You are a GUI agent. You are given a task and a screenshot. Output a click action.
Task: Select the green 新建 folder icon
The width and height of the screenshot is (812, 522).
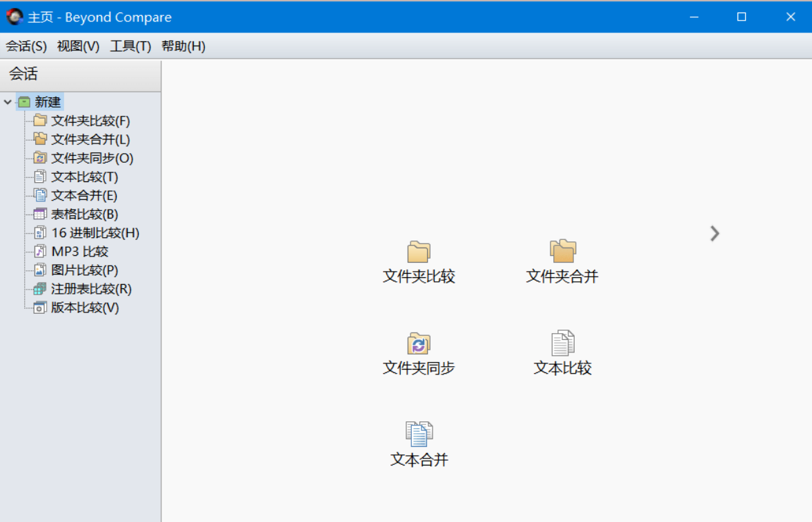pyautogui.click(x=24, y=102)
